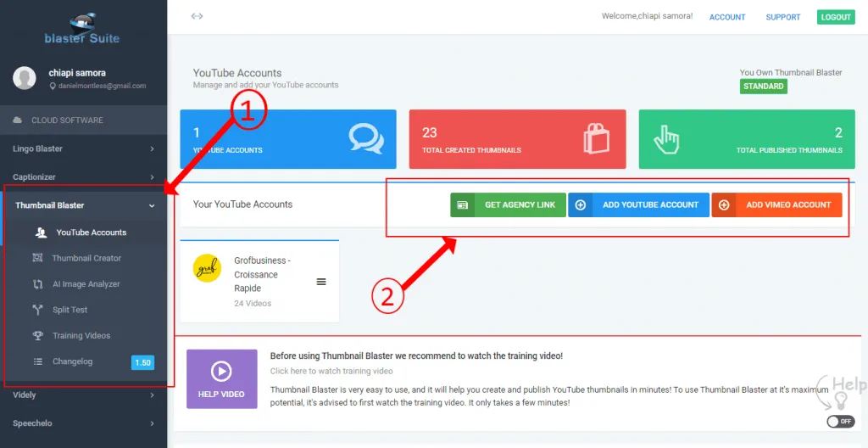Click the plus icon on Add YouTube Account
Viewport: 868px width, 448px height.
point(580,205)
